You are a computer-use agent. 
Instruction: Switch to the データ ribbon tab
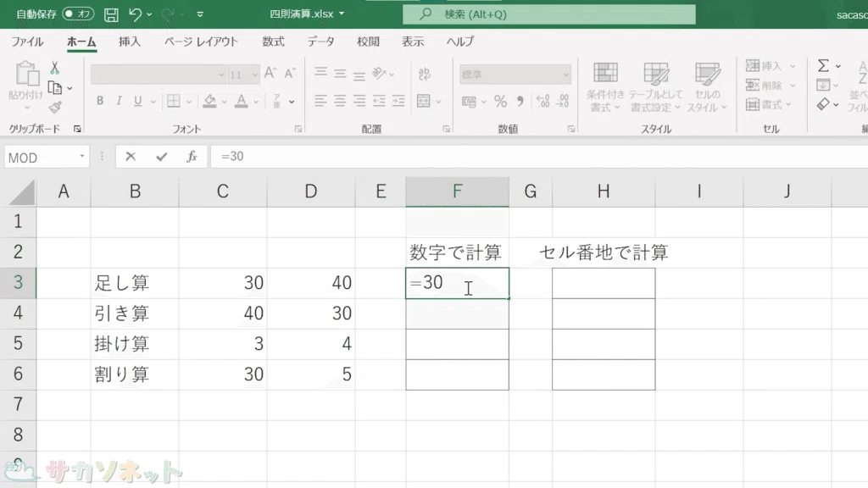coord(321,42)
